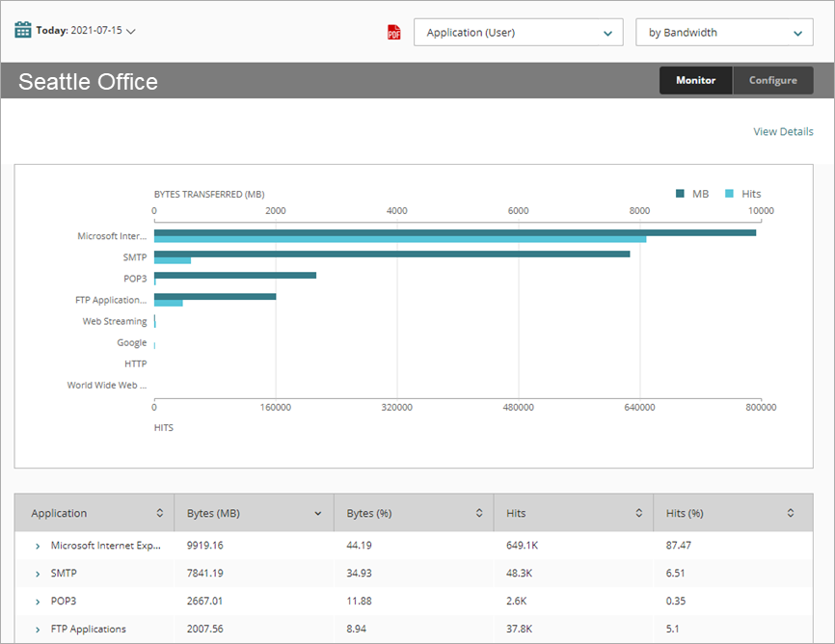The width and height of the screenshot is (835, 644).
Task: Click the 649.1K hits value
Action: click(x=522, y=546)
